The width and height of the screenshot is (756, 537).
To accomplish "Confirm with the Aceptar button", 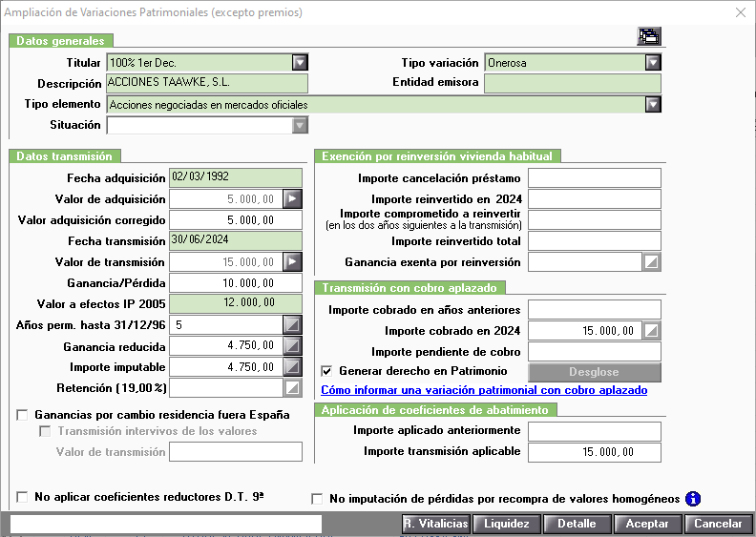I will click(647, 524).
